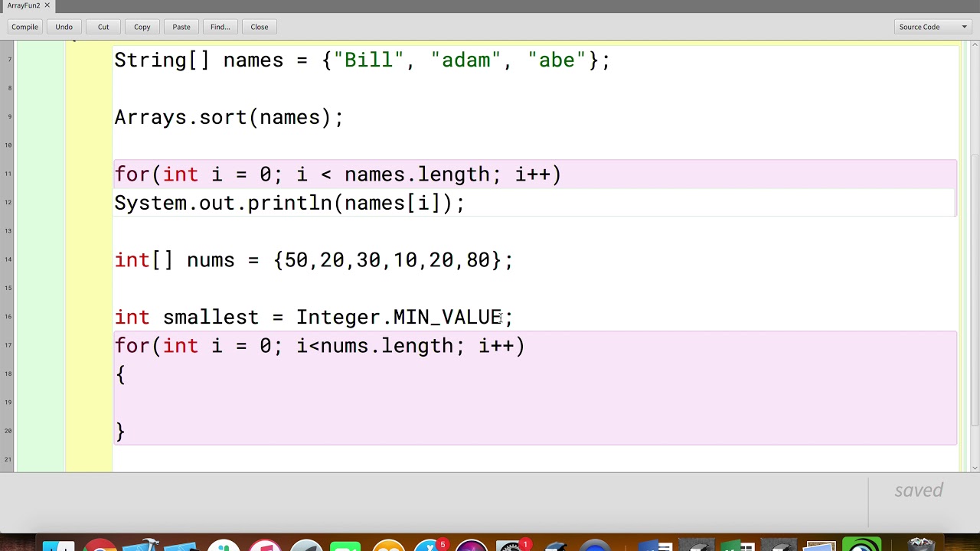Image resolution: width=980 pixels, height=551 pixels.
Task: Click the Close toolbar button
Action: tap(260, 27)
